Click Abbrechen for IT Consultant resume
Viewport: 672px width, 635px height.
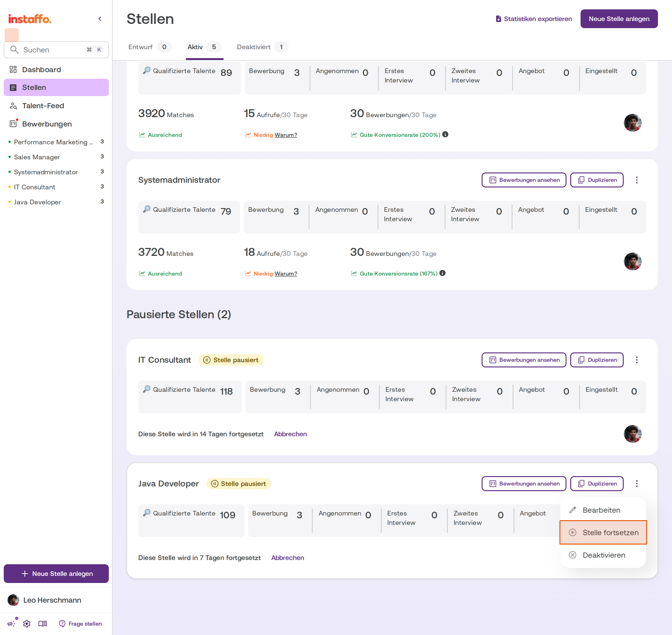[x=290, y=434]
